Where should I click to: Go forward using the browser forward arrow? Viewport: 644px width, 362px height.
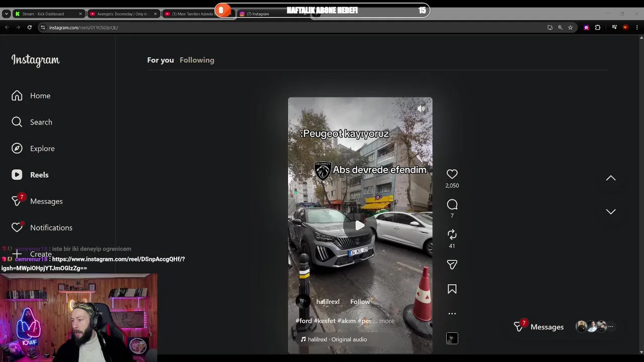(18, 28)
